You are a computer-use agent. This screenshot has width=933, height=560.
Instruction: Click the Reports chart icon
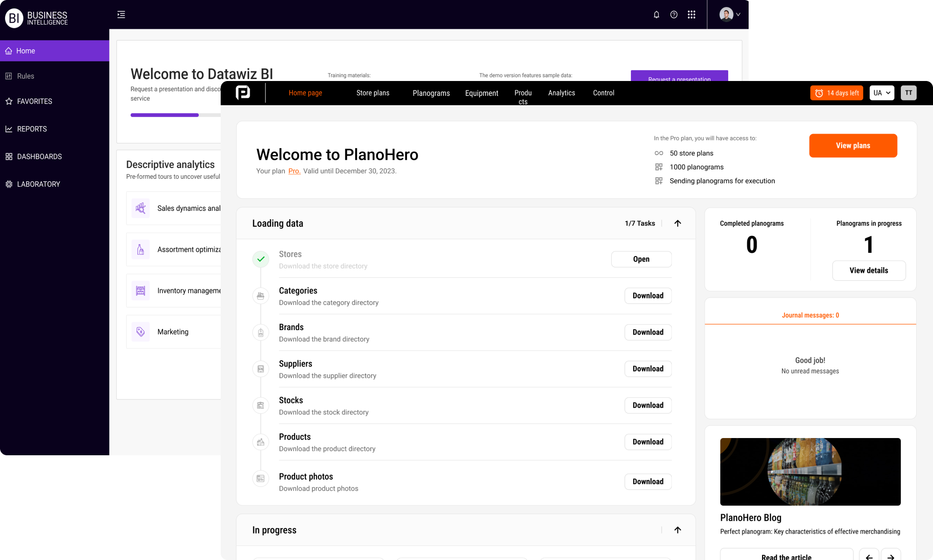[8, 129]
